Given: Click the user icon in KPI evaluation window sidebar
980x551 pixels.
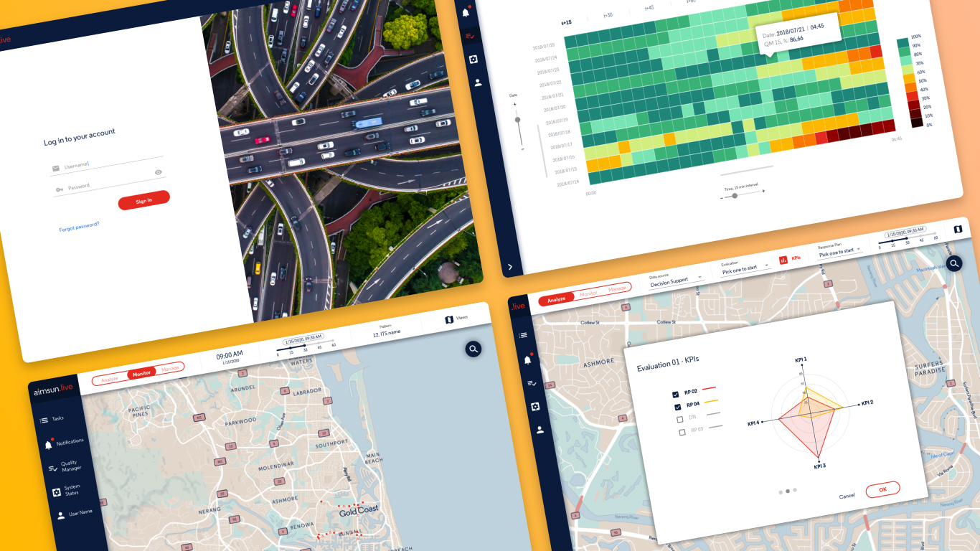Looking at the screenshot, I should point(540,430).
